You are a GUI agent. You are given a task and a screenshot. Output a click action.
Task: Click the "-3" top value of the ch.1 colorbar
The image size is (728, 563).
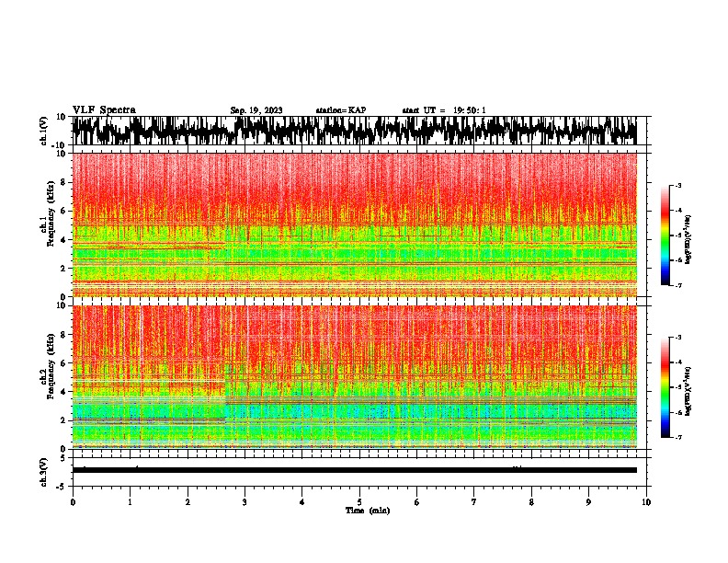click(677, 186)
